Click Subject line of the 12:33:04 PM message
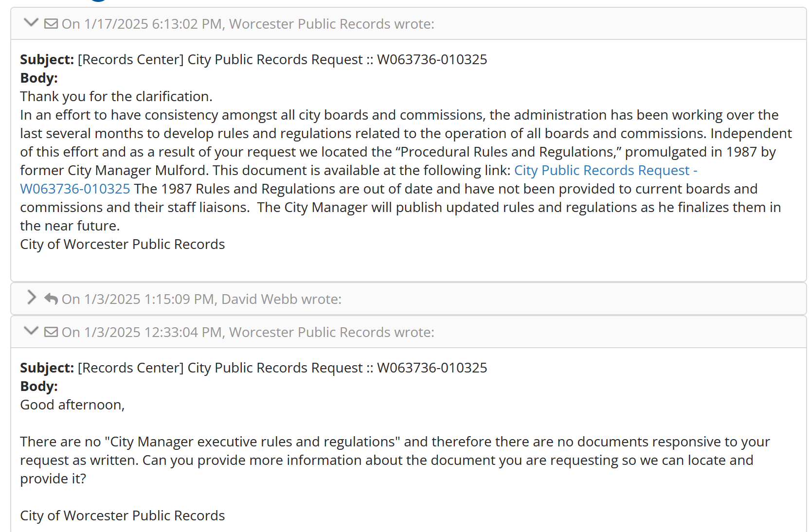This screenshot has width=809, height=532. tap(253, 368)
